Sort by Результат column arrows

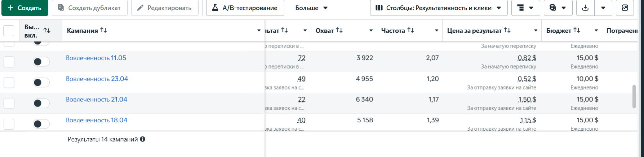click(x=285, y=30)
